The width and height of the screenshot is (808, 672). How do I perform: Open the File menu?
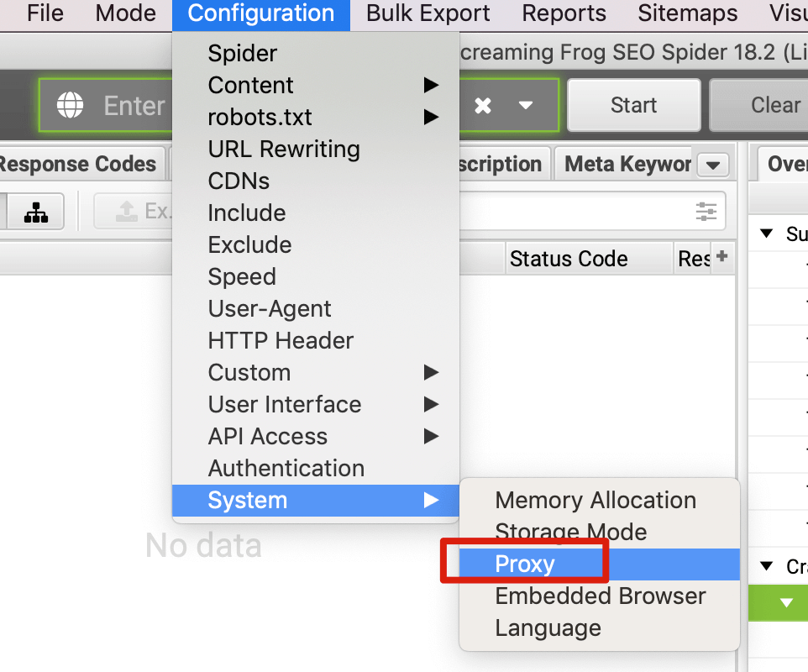[x=45, y=13]
